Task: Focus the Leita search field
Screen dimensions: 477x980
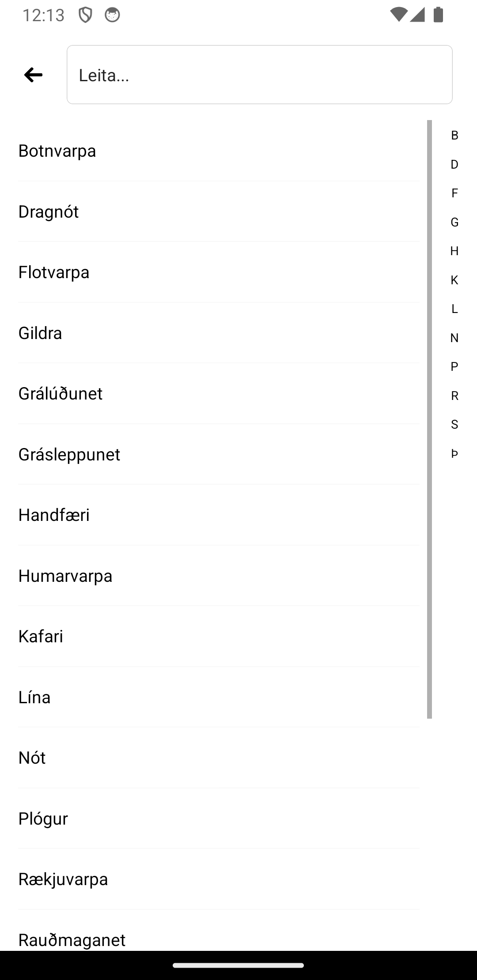Action: [259, 75]
